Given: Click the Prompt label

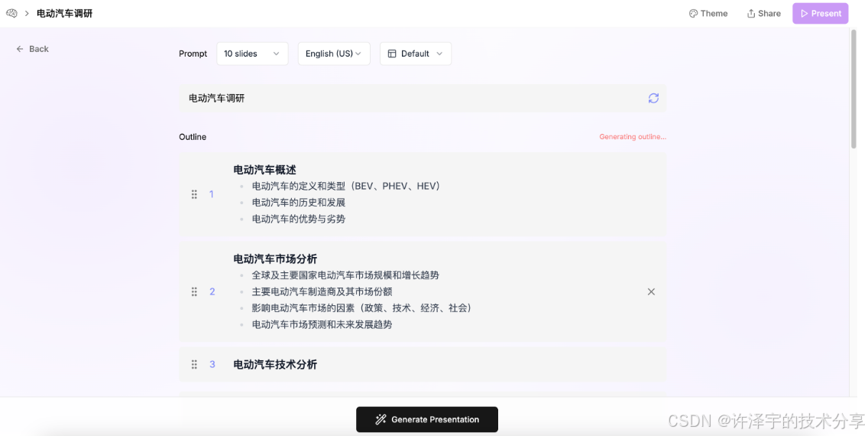Looking at the screenshot, I should [x=193, y=54].
